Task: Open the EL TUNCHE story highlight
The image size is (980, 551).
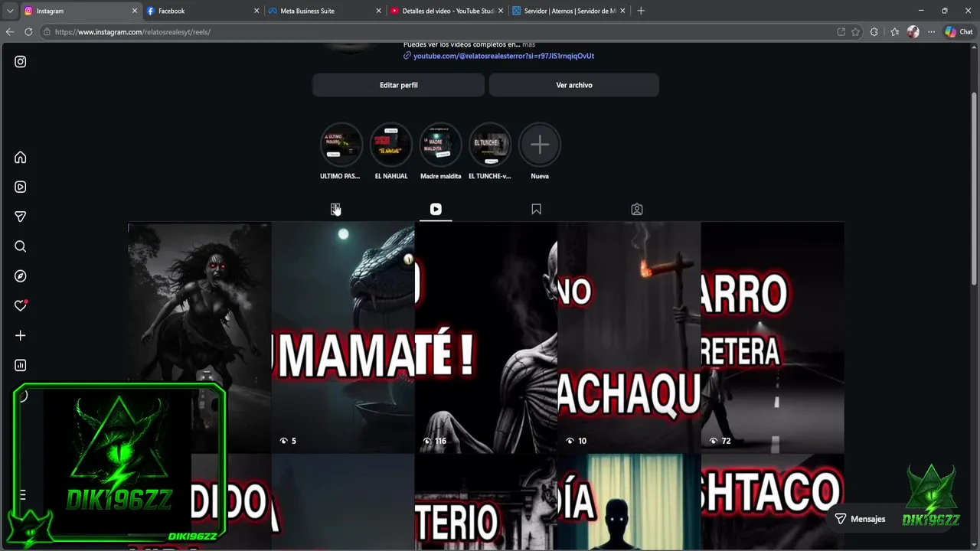Action: (x=490, y=144)
